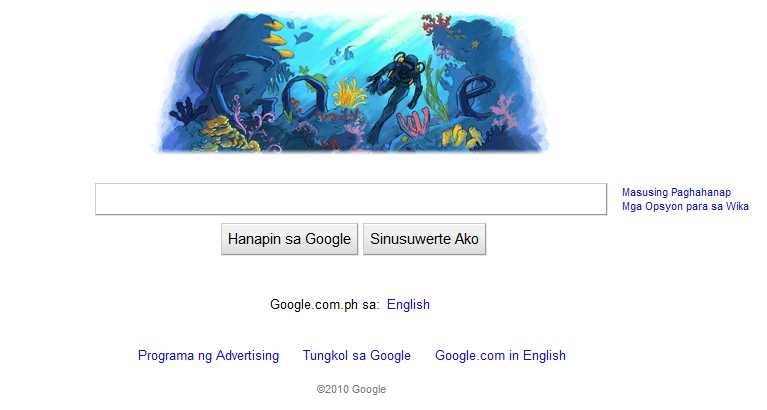Click the Hanapin sa Google button
This screenshot has width=767, height=410.
pos(289,239)
